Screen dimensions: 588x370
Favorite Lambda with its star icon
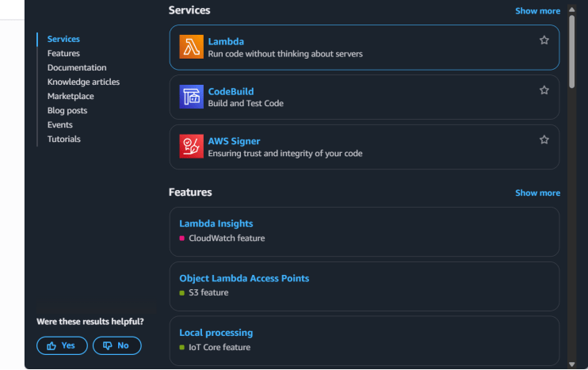coord(544,40)
